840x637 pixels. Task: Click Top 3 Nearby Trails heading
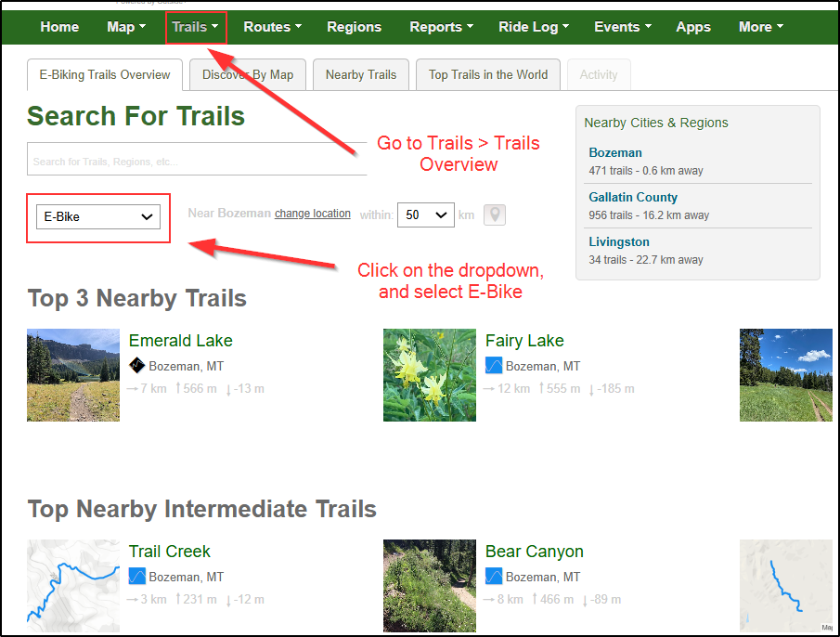pos(137,298)
